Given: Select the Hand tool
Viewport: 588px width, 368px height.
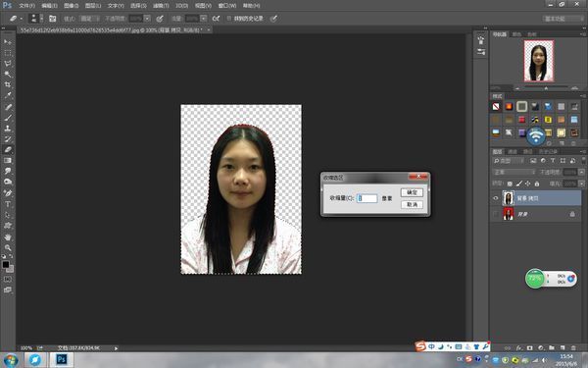Looking at the screenshot, I should tap(8, 237).
